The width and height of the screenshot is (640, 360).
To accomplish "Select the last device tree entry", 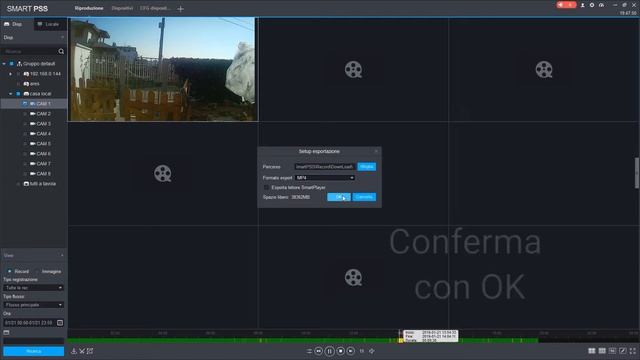I will [40, 184].
